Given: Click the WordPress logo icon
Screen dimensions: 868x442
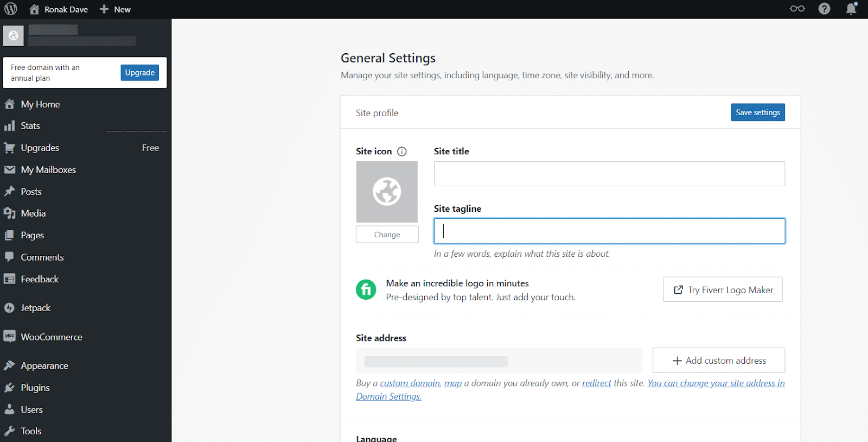Looking at the screenshot, I should (x=11, y=9).
